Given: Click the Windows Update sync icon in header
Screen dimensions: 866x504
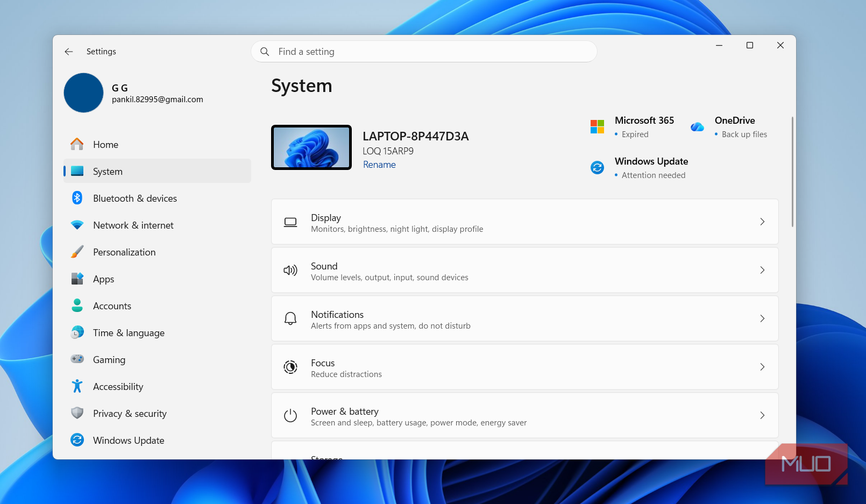Looking at the screenshot, I should [x=597, y=168].
